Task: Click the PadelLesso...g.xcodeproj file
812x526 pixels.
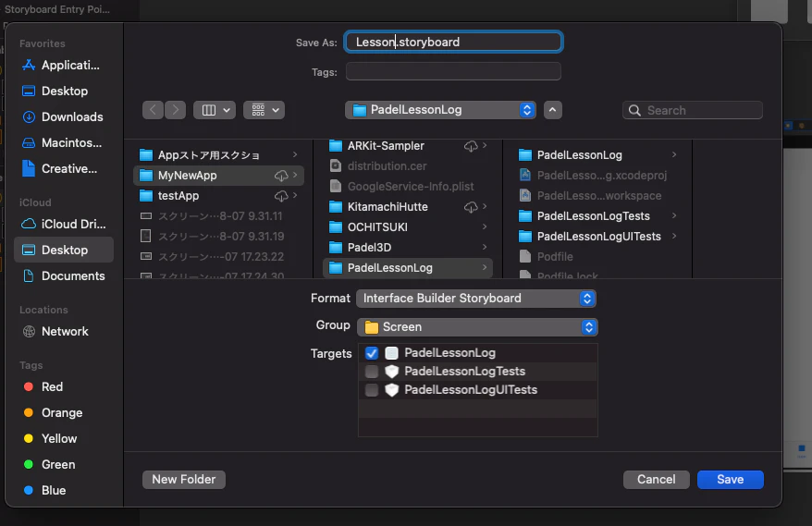Action: pos(597,176)
